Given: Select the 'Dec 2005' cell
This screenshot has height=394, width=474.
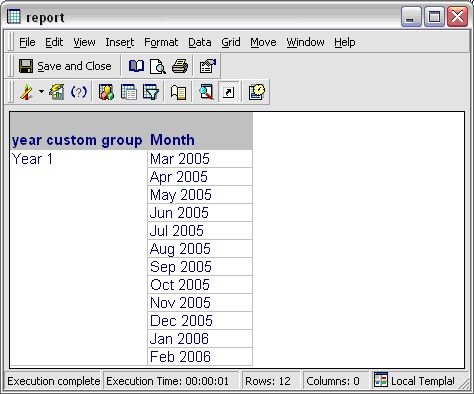Looking at the screenshot, I should (x=200, y=321).
